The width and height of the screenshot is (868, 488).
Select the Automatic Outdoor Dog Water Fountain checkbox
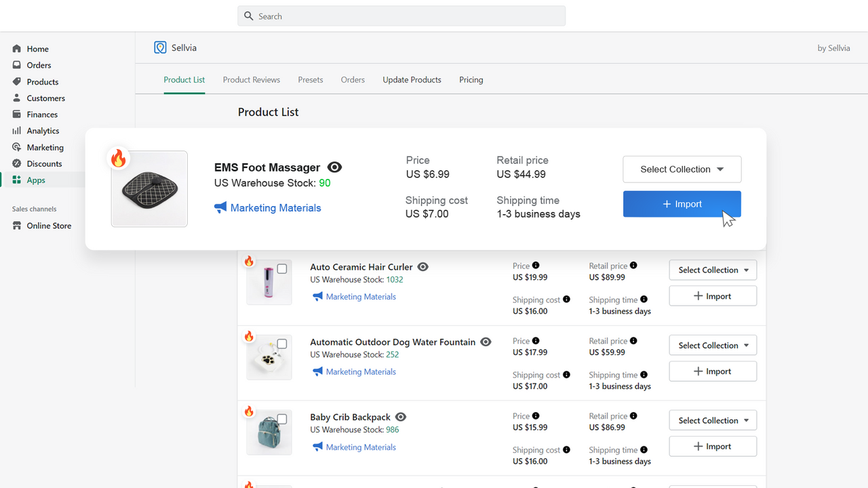[281, 342]
